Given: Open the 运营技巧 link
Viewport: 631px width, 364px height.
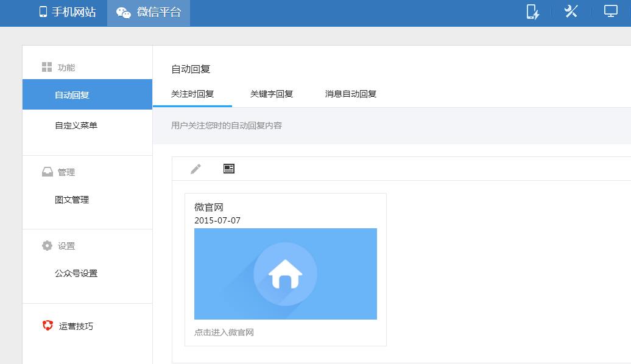Looking at the screenshot, I should point(76,326).
